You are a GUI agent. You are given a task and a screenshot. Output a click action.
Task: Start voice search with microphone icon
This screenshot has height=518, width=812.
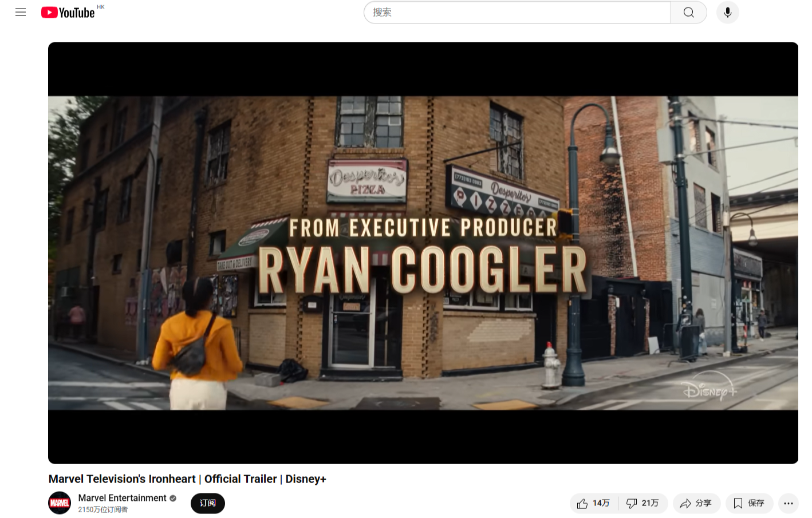[x=727, y=13]
